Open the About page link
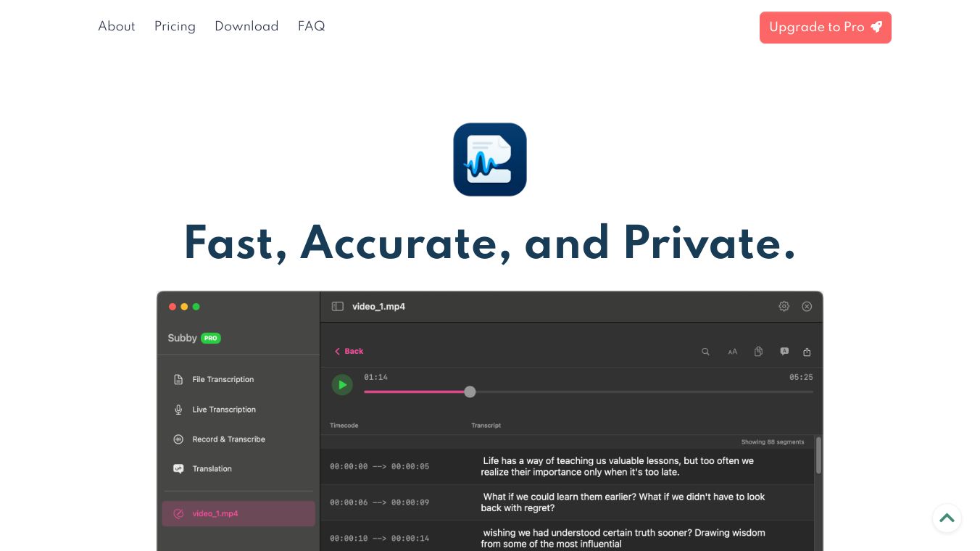 (117, 27)
